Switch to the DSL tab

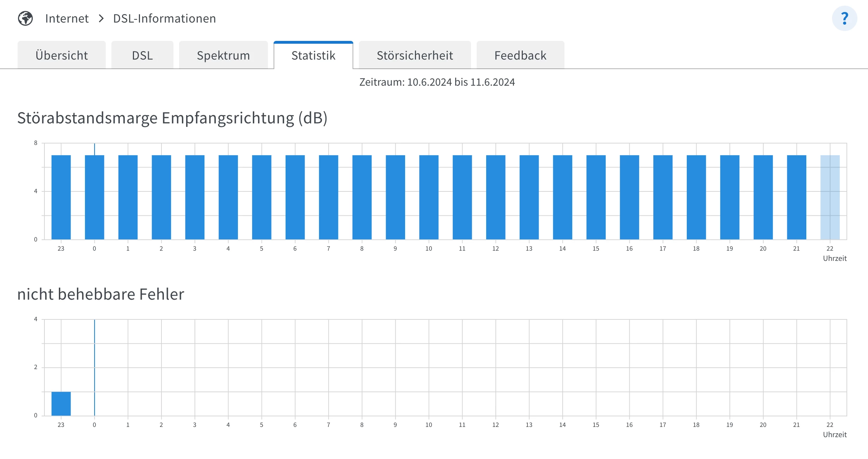pos(142,55)
